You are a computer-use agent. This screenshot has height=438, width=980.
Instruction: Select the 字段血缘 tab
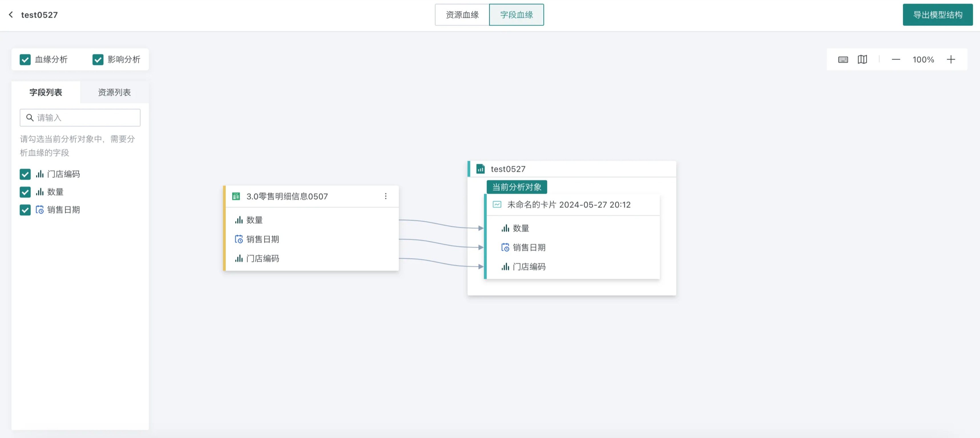pyautogui.click(x=516, y=15)
